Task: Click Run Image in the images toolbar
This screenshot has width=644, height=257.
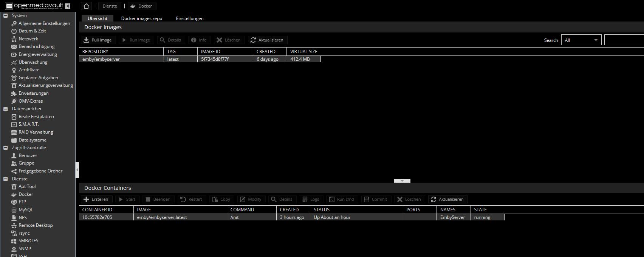Action: click(x=136, y=40)
